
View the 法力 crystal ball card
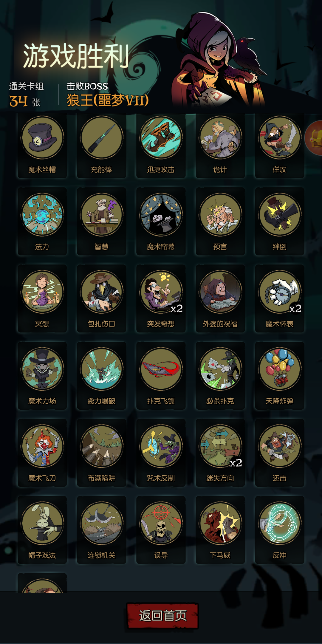(x=42, y=221)
